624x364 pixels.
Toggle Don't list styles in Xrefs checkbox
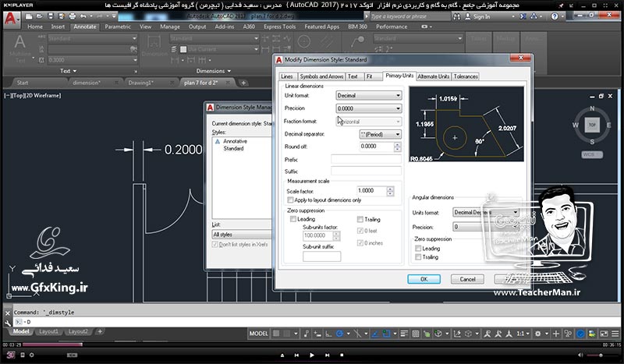215,244
